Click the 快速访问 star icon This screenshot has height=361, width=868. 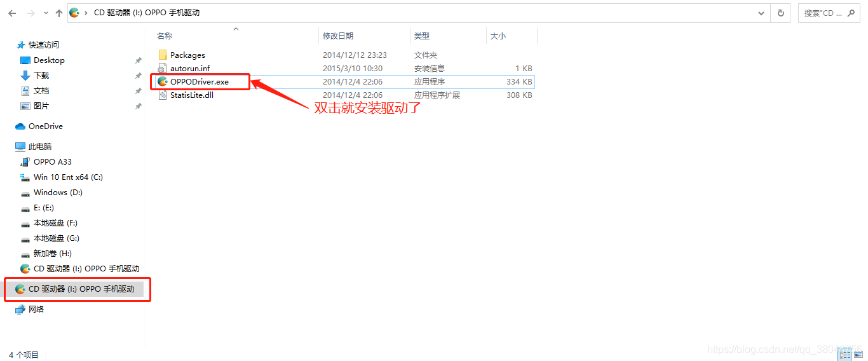click(20, 45)
